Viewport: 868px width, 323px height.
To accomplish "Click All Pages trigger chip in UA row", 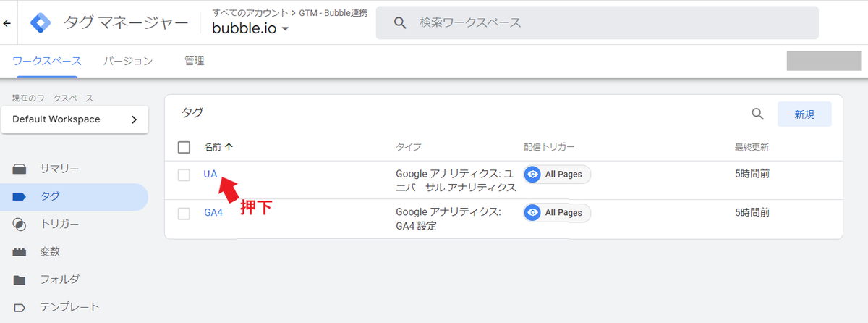I will pos(557,175).
